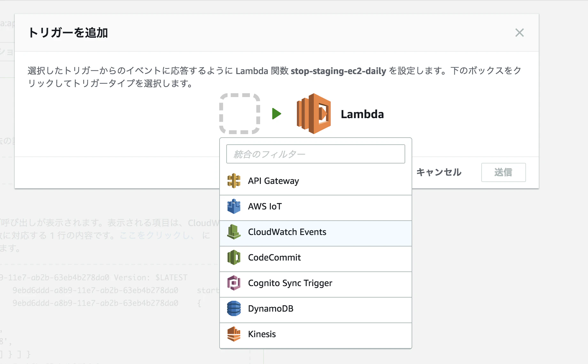Click the API Gateway service icon
This screenshot has height=364, width=588.
coord(234,181)
